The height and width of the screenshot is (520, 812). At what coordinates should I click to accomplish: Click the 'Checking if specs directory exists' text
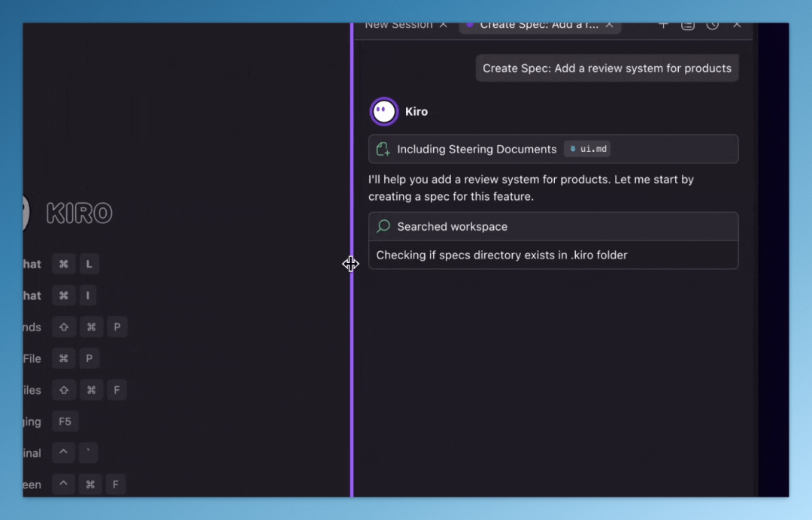pyautogui.click(x=501, y=255)
